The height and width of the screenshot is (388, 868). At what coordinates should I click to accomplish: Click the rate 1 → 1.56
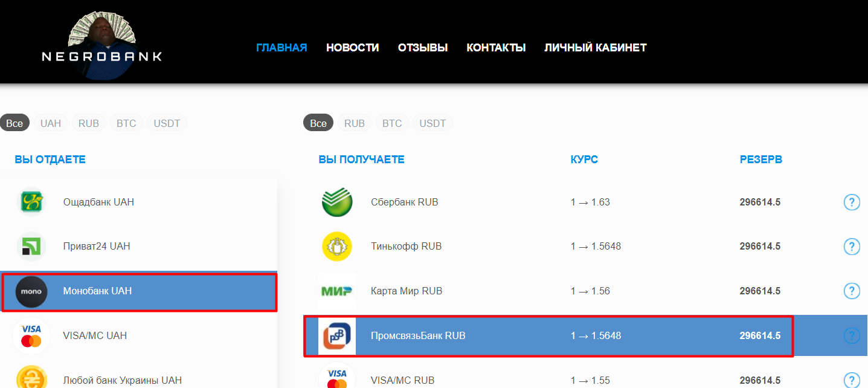coord(590,291)
